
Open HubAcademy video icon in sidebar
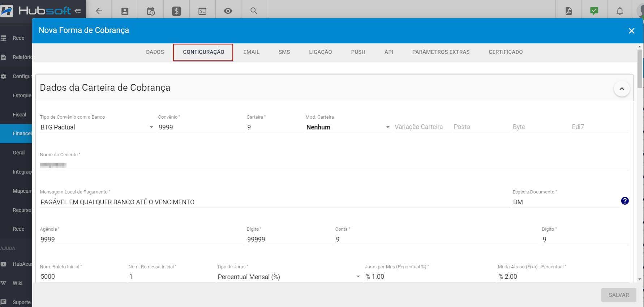(4, 264)
